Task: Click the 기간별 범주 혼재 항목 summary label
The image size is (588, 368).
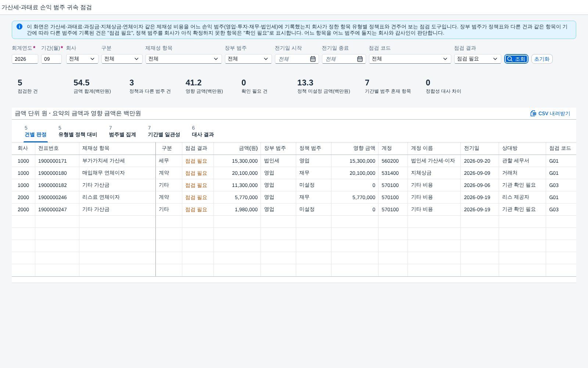Action: (388, 91)
